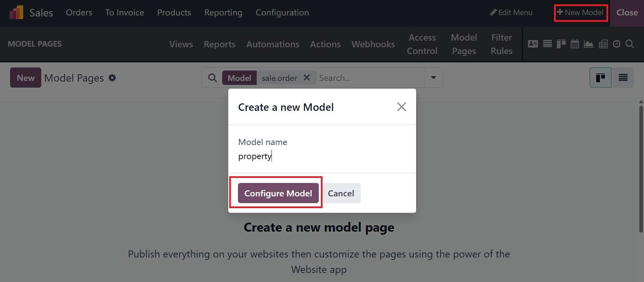
Task: Click the Configure Model button
Action: 278,193
